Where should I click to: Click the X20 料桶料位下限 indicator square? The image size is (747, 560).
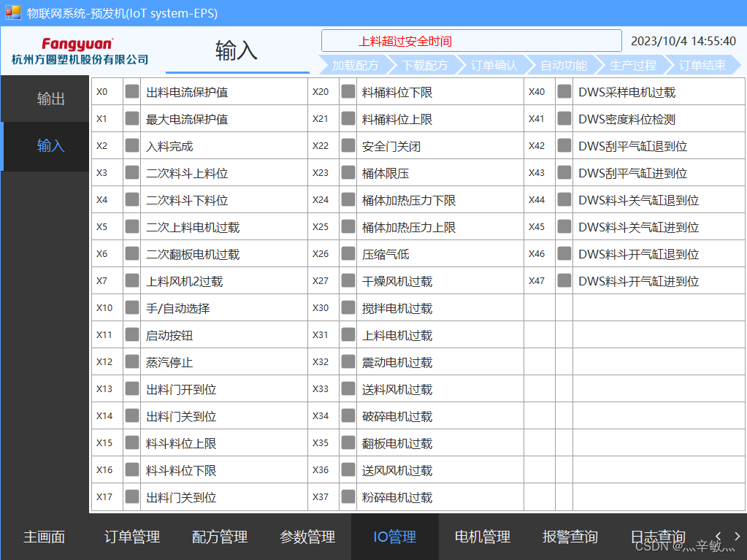[348, 91]
